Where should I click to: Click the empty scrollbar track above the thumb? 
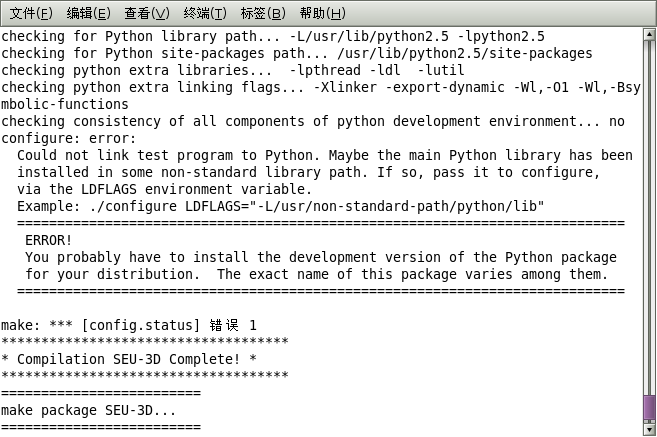(x=649, y=217)
